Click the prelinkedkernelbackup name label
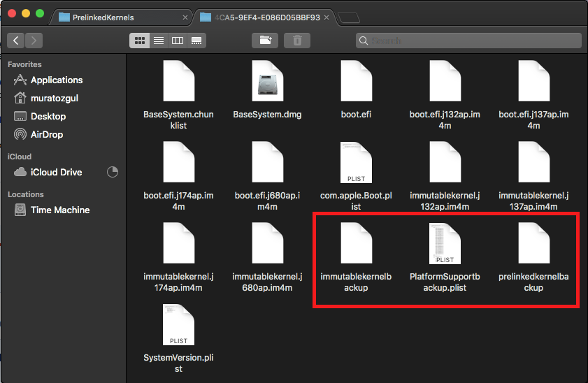 tap(533, 282)
